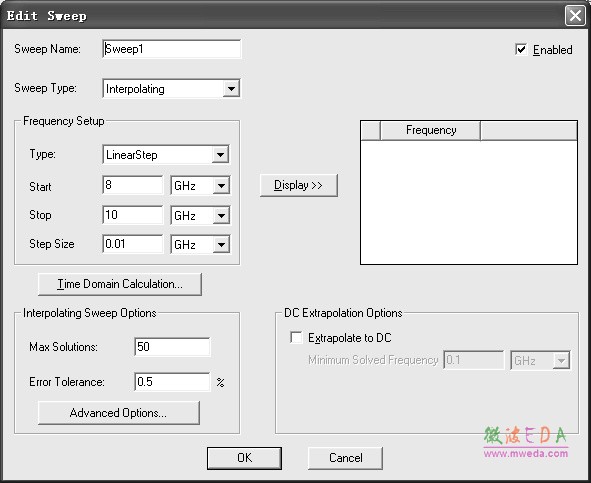Close the Edit Sweep window

click(575, 16)
